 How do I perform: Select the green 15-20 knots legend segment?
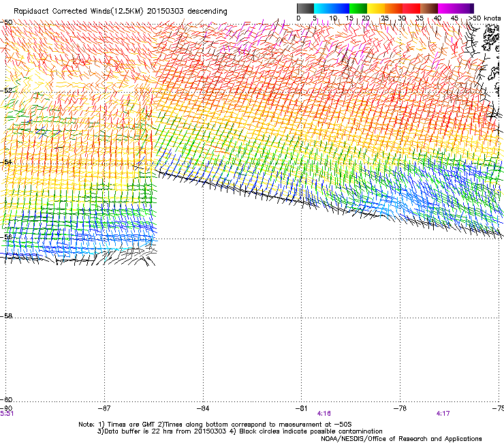pyautogui.click(x=358, y=8)
